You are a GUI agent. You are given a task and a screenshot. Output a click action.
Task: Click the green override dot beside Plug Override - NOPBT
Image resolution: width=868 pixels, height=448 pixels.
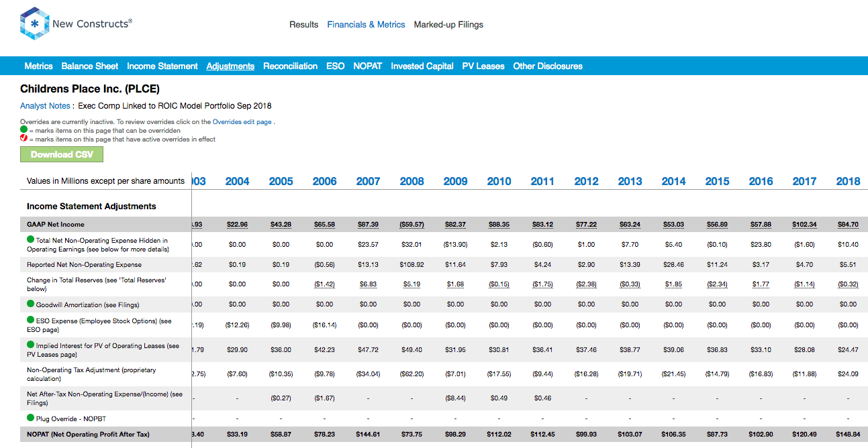(30, 418)
